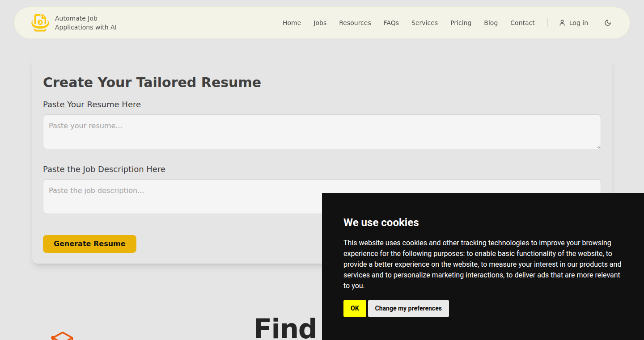Image resolution: width=644 pixels, height=340 pixels.
Task: Open FAQs in the navigation bar
Action: click(x=391, y=23)
